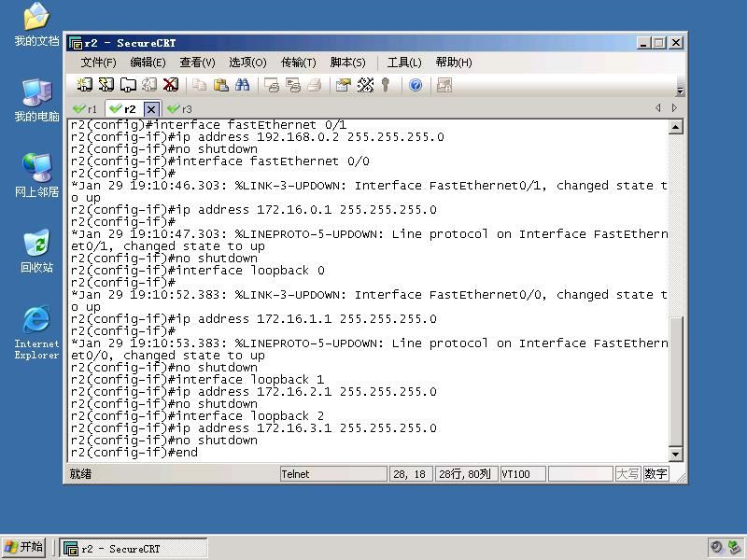Open Session Options toolbar icon
Viewport: 747px width, 560px height.
[343, 85]
